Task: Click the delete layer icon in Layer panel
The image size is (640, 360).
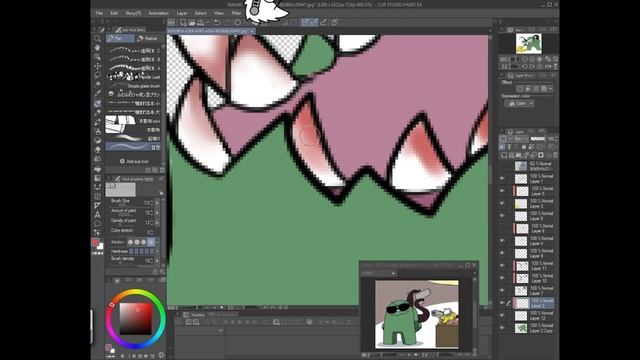Action: pyautogui.click(x=555, y=155)
